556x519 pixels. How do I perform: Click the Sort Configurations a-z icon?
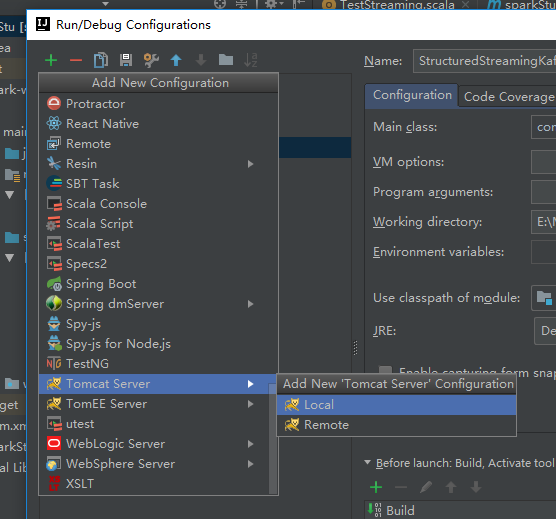(x=251, y=60)
